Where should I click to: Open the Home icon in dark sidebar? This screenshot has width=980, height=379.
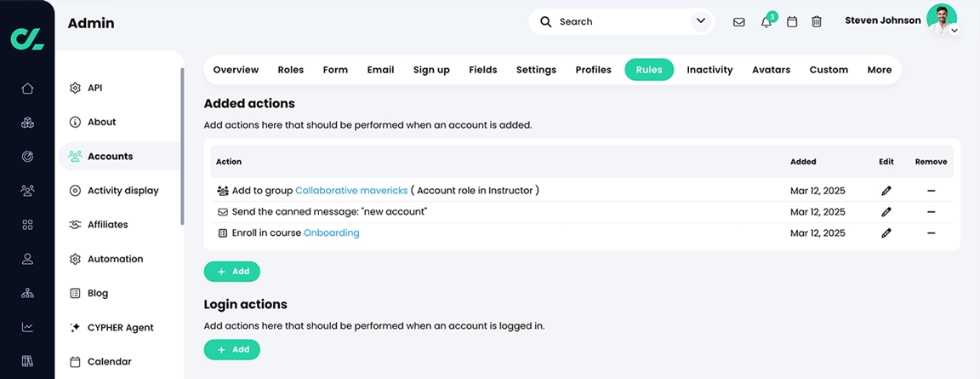(x=27, y=89)
